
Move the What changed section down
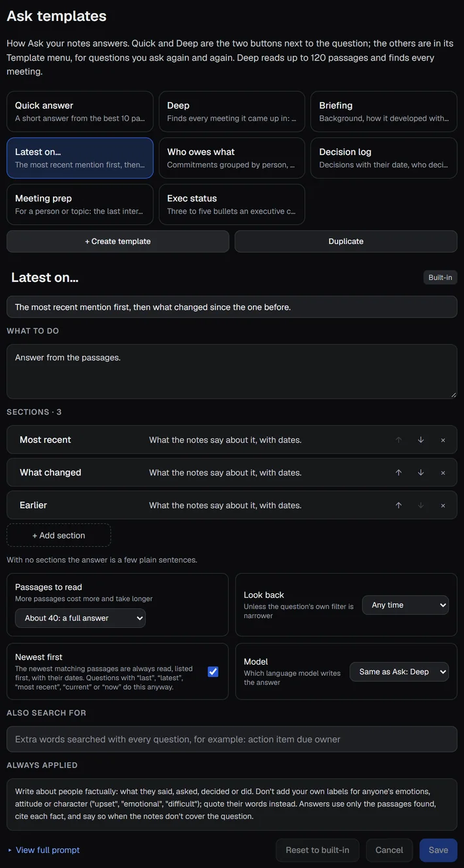tap(421, 472)
